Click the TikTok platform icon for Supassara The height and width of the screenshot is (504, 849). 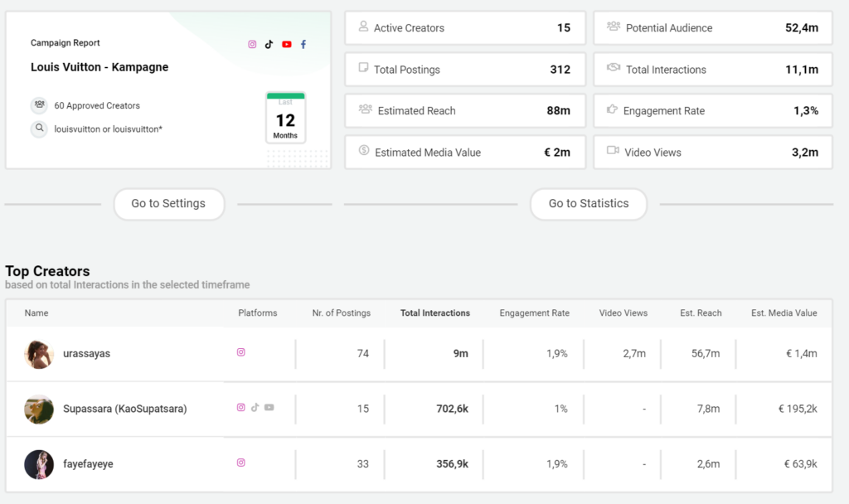[255, 408]
